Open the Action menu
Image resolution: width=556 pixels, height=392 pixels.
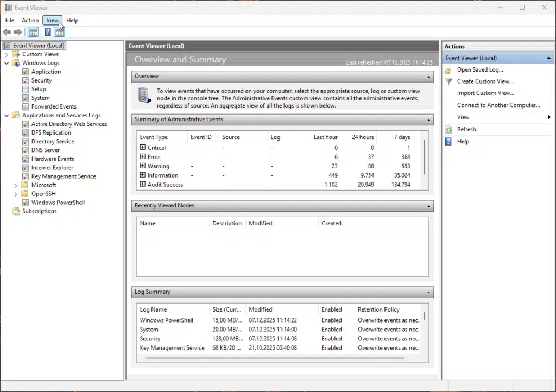(30, 20)
